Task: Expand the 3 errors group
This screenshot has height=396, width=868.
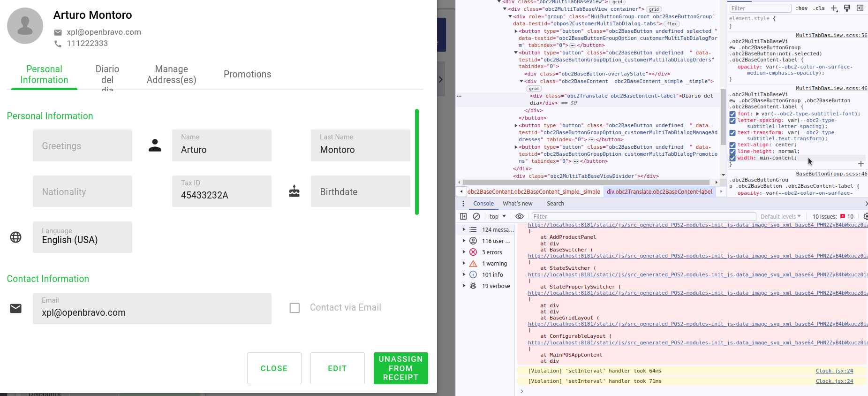Action: point(464,252)
